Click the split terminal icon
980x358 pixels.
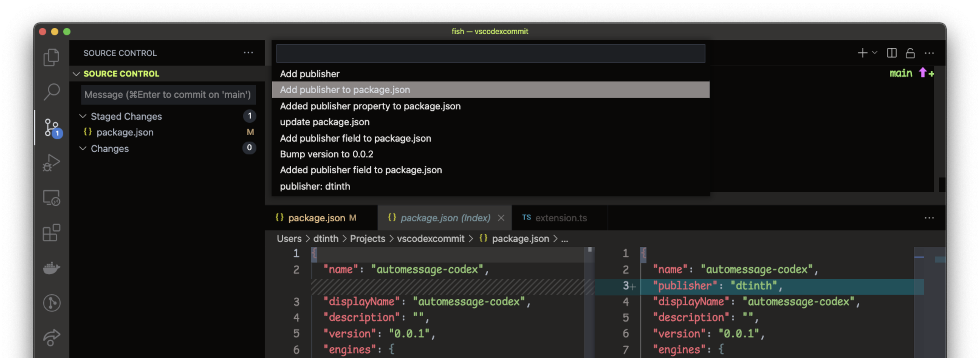coord(891,53)
